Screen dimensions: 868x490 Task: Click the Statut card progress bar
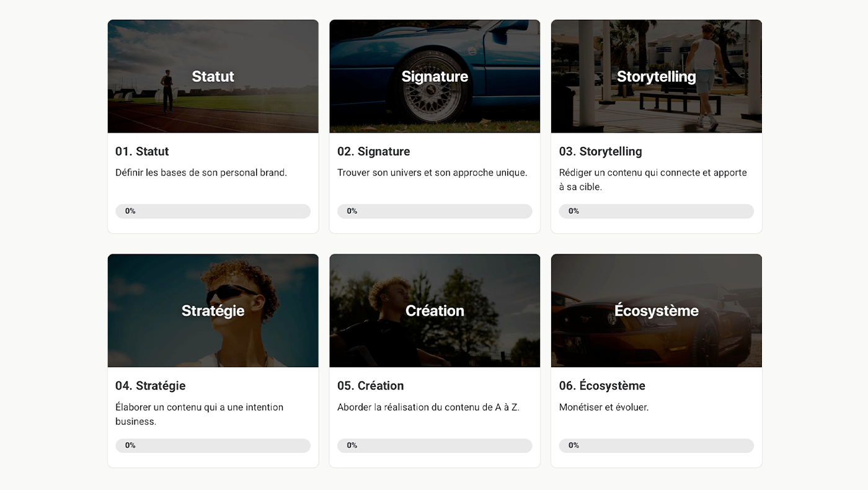213,211
